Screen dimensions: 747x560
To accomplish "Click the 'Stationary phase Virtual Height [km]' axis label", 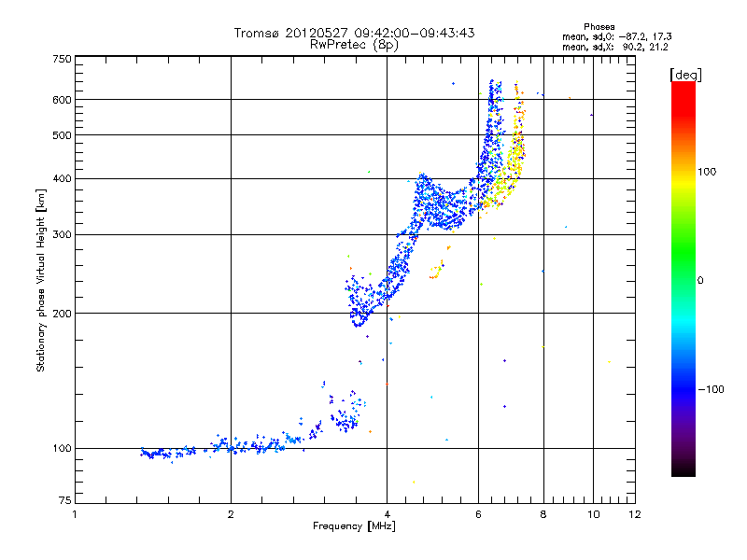I will 40,280.
